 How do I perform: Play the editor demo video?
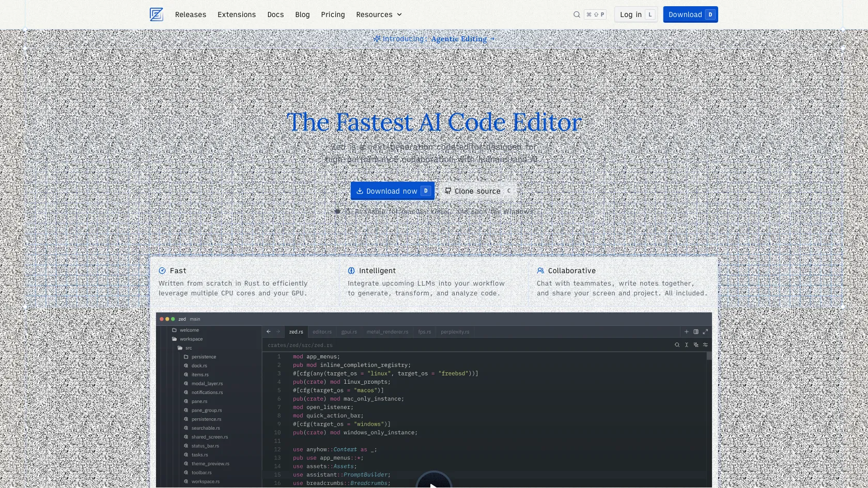point(434,480)
